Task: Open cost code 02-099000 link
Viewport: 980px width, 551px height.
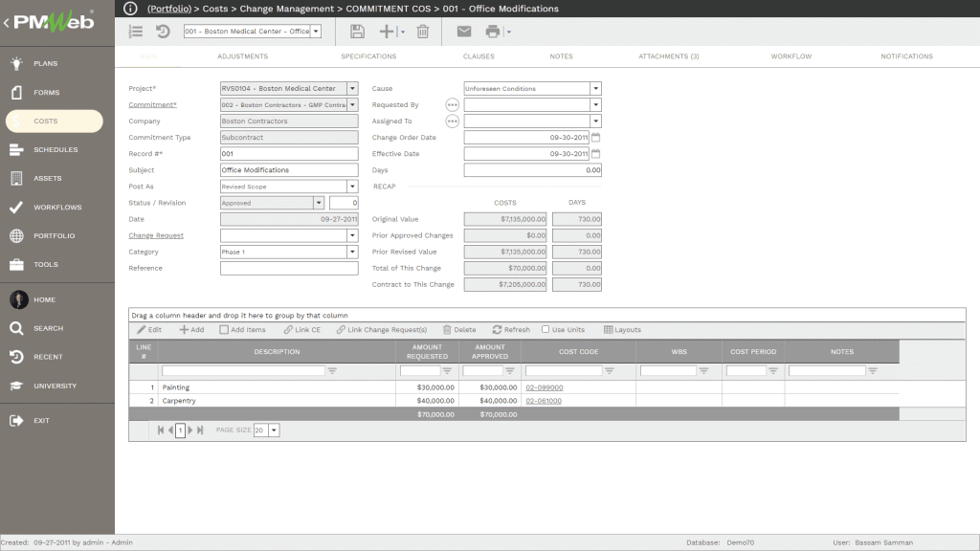Action: pyautogui.click(x=545, y=387)
